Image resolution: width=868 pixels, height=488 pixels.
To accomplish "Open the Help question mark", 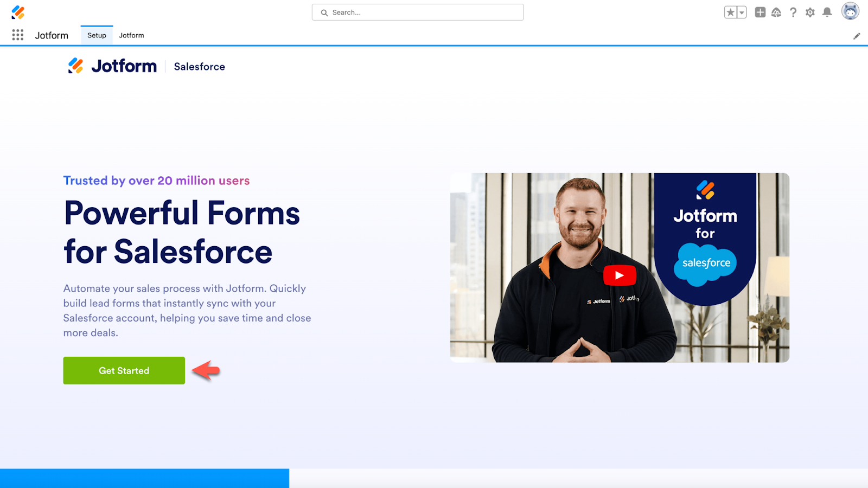I will (793, 12).
